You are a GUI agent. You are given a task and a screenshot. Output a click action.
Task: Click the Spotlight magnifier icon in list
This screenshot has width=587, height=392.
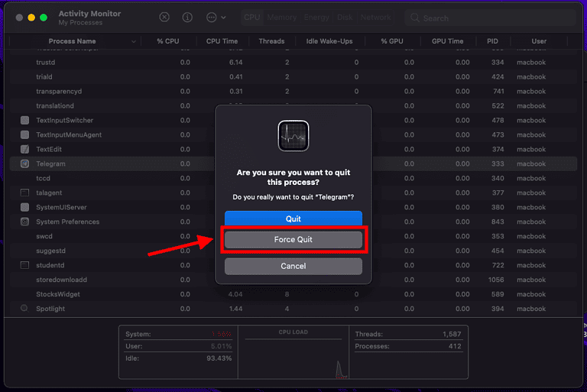(x=24, y=309)
